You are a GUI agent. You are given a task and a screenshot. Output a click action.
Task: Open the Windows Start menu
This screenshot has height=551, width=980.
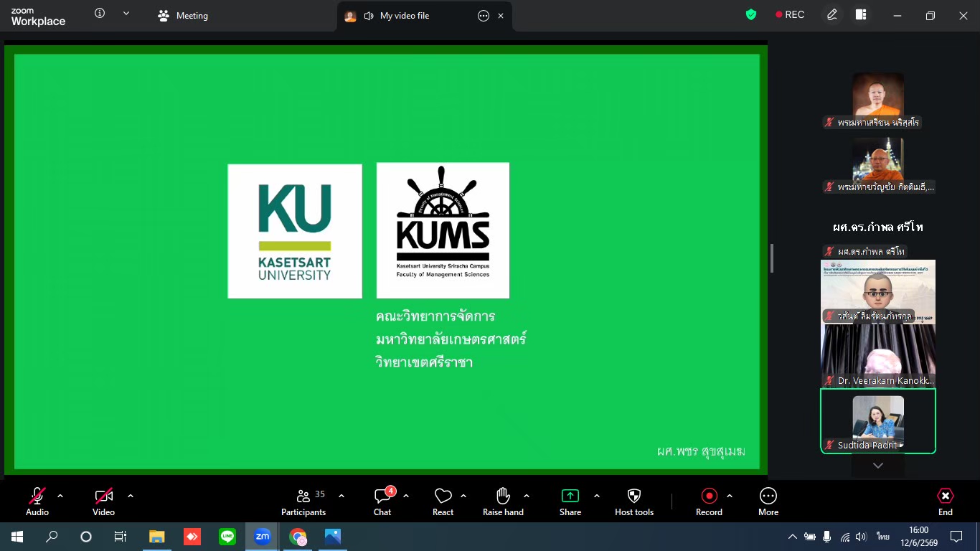point(17,537)
